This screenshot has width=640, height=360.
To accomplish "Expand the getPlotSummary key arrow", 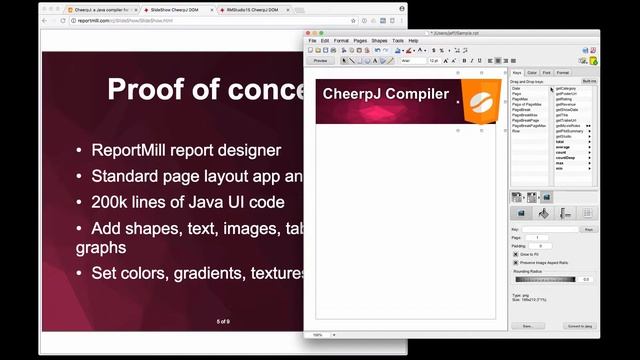I will coord(589,131).
